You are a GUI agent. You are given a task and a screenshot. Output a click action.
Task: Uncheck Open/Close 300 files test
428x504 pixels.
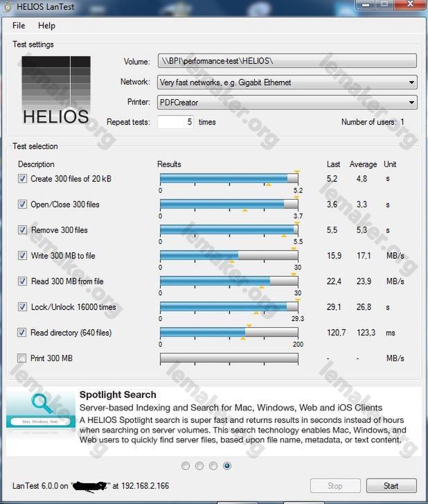tap(22, 204)
